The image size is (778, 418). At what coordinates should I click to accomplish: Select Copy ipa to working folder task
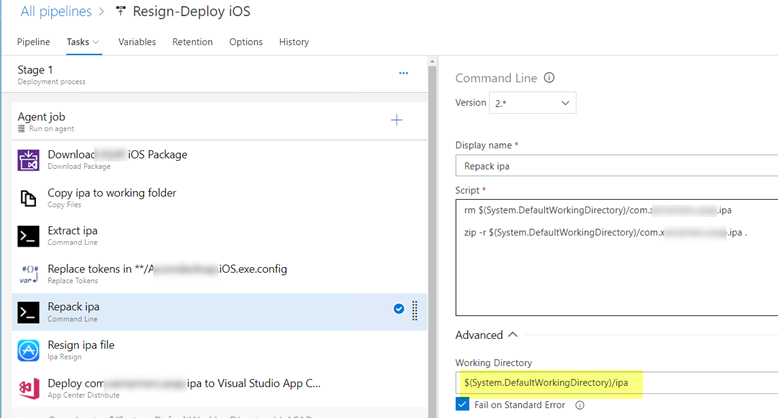219,198
